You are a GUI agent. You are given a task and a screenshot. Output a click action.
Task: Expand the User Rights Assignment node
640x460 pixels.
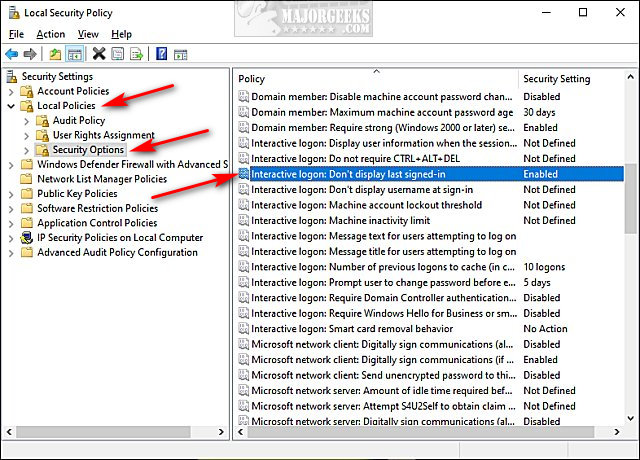tap(27, 136)
